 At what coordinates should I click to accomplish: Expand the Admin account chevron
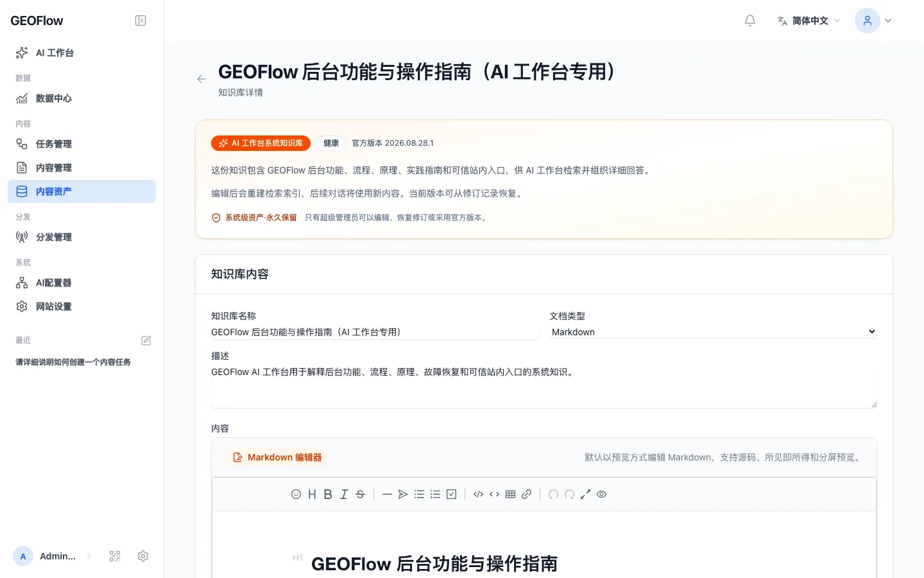[89, 556]
